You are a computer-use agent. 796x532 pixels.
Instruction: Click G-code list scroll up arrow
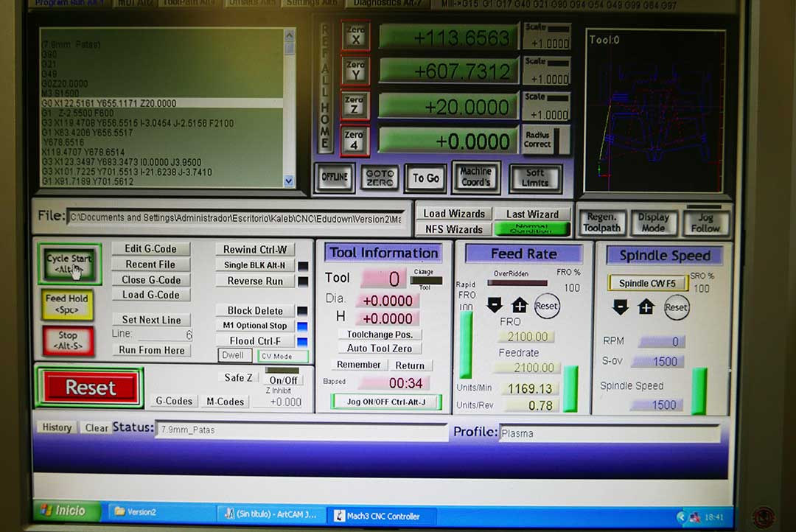click(x=290, y=35)
